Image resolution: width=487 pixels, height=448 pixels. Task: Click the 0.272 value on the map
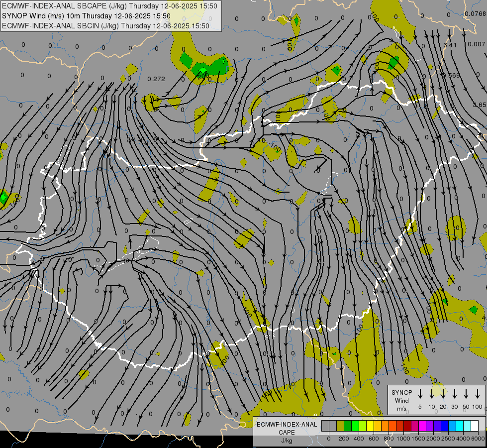[156, 79]
